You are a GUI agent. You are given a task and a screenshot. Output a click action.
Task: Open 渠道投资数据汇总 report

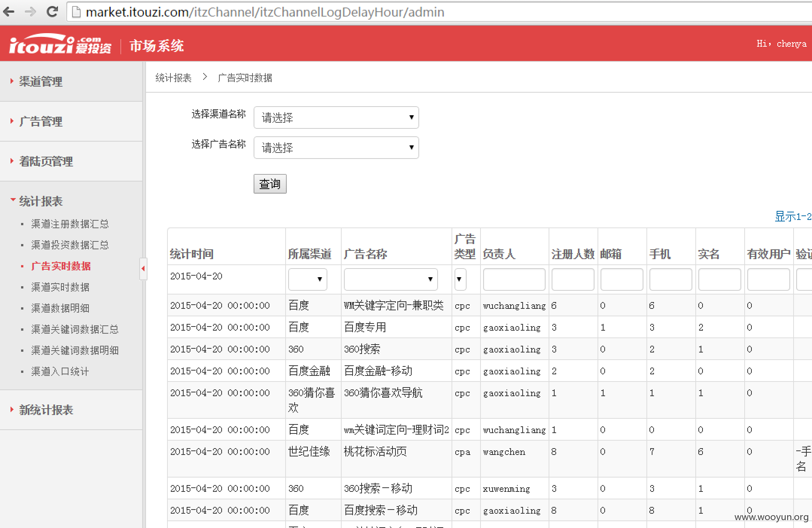point(70,245)
